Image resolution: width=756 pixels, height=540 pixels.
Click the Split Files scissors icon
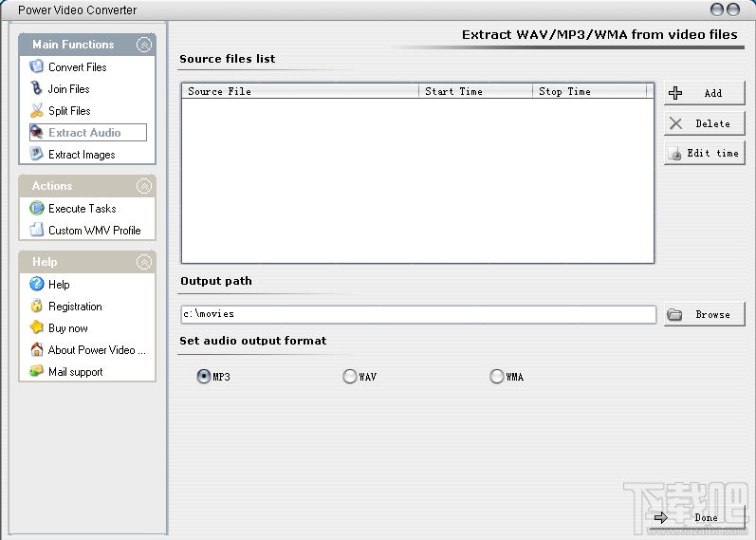(x=36, y=110)
